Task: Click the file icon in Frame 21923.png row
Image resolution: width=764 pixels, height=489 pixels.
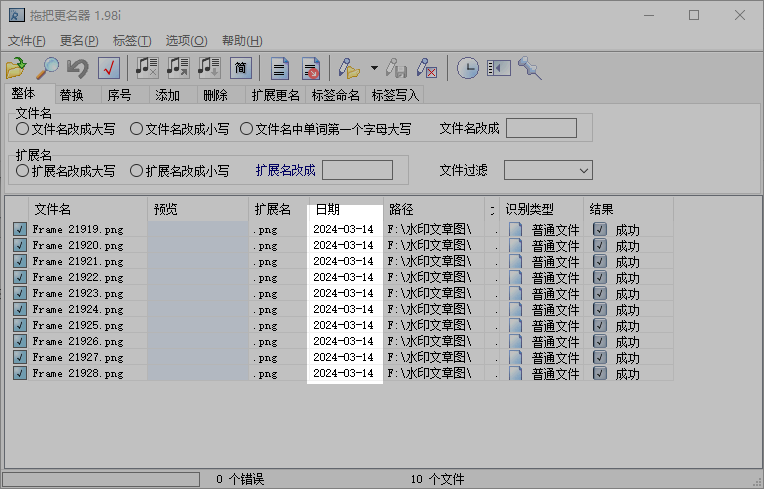Action: coord(516,294)
